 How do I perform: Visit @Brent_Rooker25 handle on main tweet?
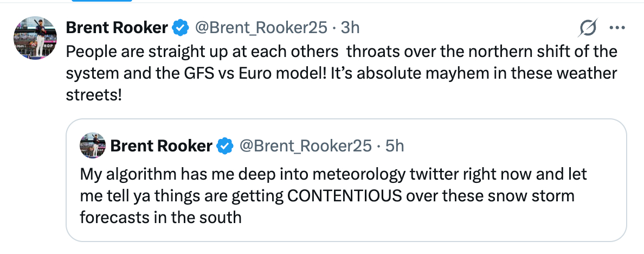[x=261, y=27]
